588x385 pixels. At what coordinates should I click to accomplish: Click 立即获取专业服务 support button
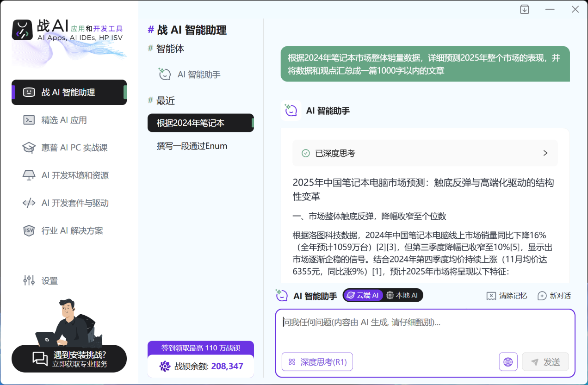(69, 358)
